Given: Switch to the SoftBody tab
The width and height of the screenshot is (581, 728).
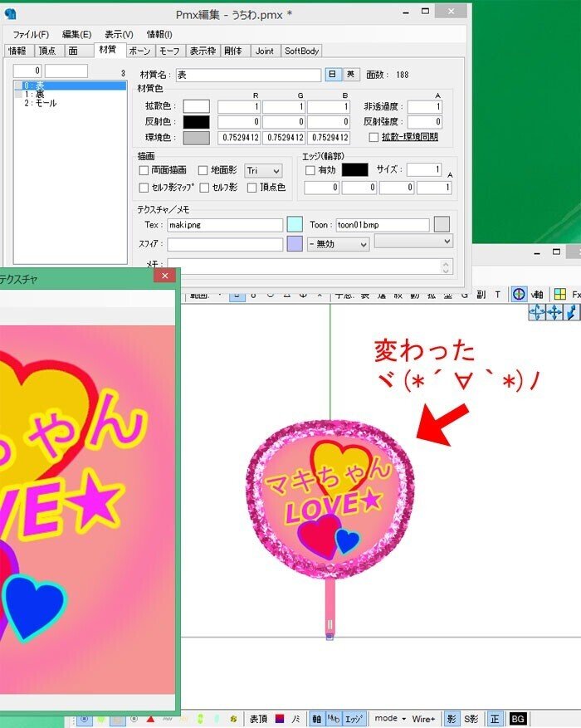Looking at the screenshot, I should click(301, 51).
